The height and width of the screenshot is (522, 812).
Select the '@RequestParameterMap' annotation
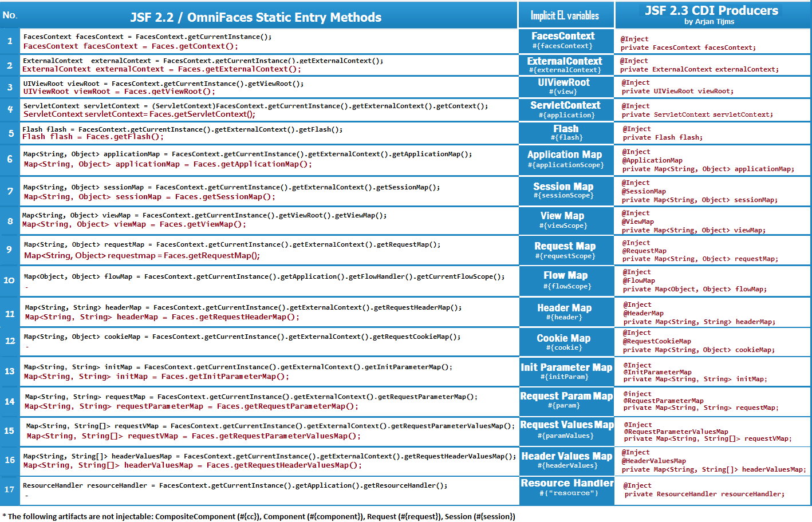click(664, 401)
